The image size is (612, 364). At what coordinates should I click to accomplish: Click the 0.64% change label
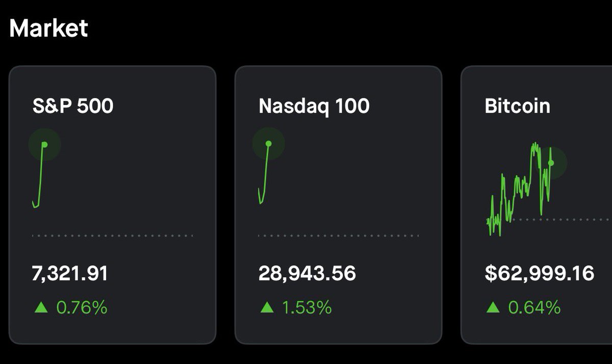[x=534, y=307]
